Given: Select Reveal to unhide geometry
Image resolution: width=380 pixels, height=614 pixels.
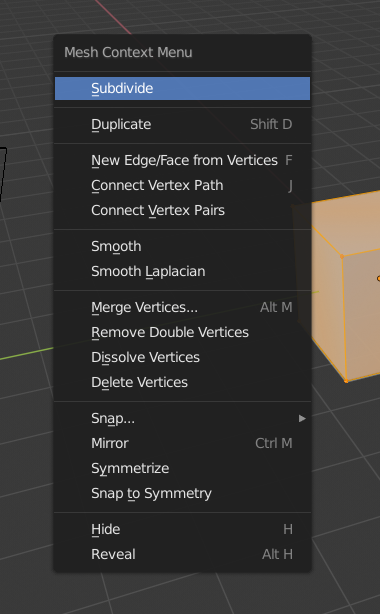Looking at the screenshot, I should point(182,554).
